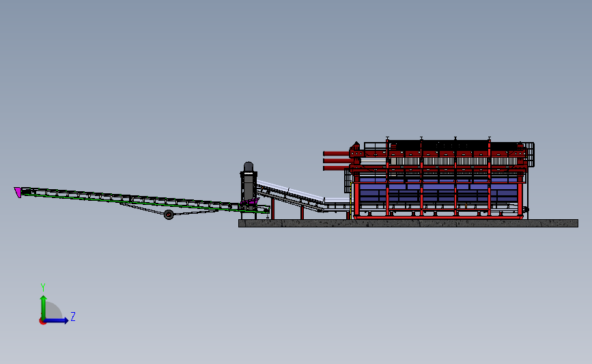Click the red origin ball of the orientation triad

click(x=42, y=322)
